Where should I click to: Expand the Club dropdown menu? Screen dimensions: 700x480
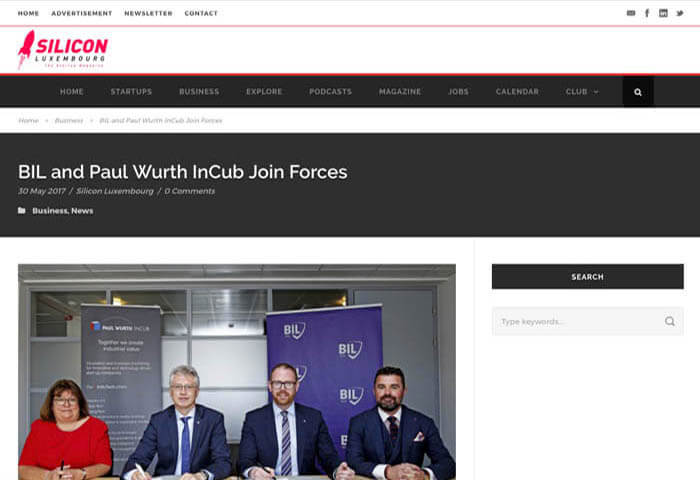click(x=582, y=92)
